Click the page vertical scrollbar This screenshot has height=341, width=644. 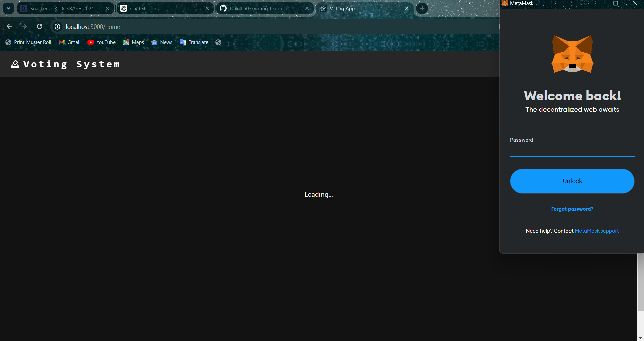click(641, 282)
